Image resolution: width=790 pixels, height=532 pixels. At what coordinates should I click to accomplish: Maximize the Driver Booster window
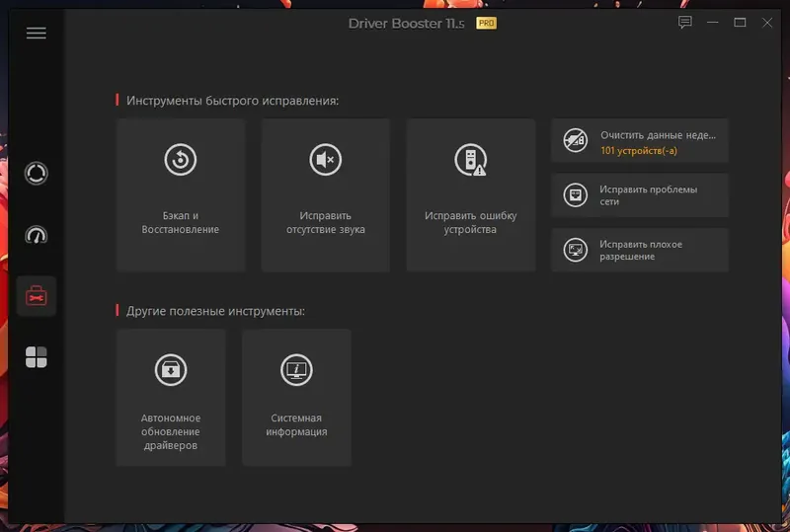(x=740, y=23)
